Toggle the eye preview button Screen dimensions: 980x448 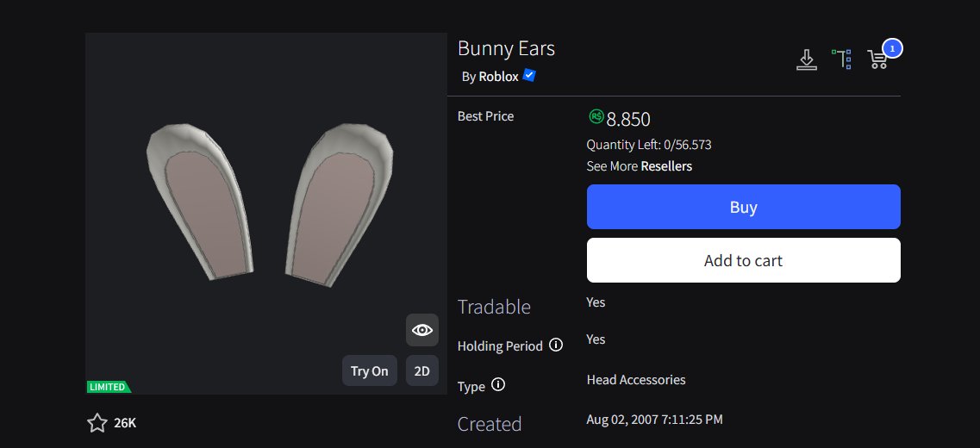click(x=422, y=330)
